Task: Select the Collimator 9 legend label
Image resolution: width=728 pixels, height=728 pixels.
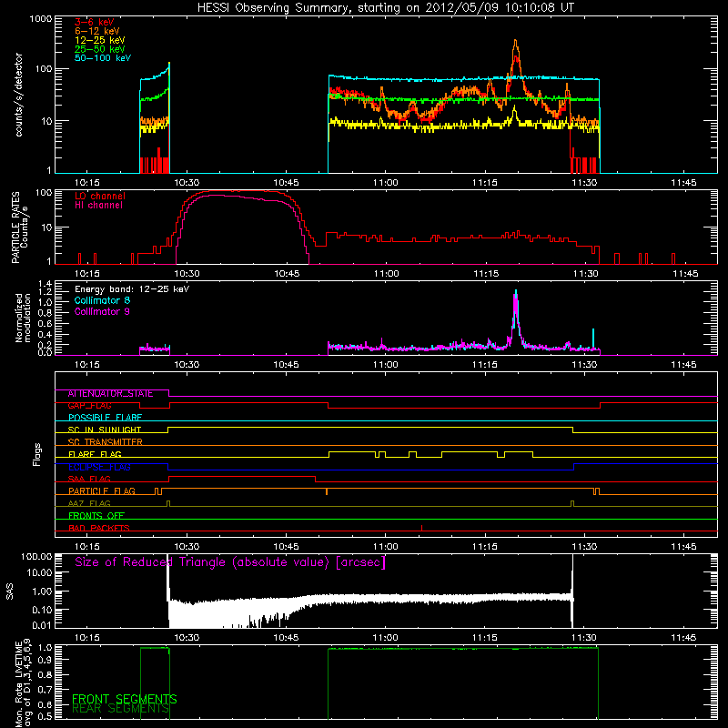Action: click(102, 311)
